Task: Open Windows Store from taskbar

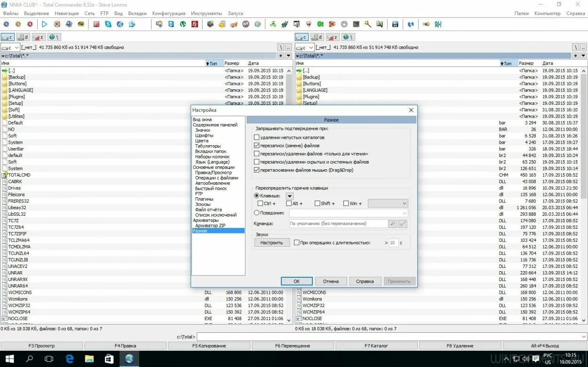Action: tap(109, 359)
